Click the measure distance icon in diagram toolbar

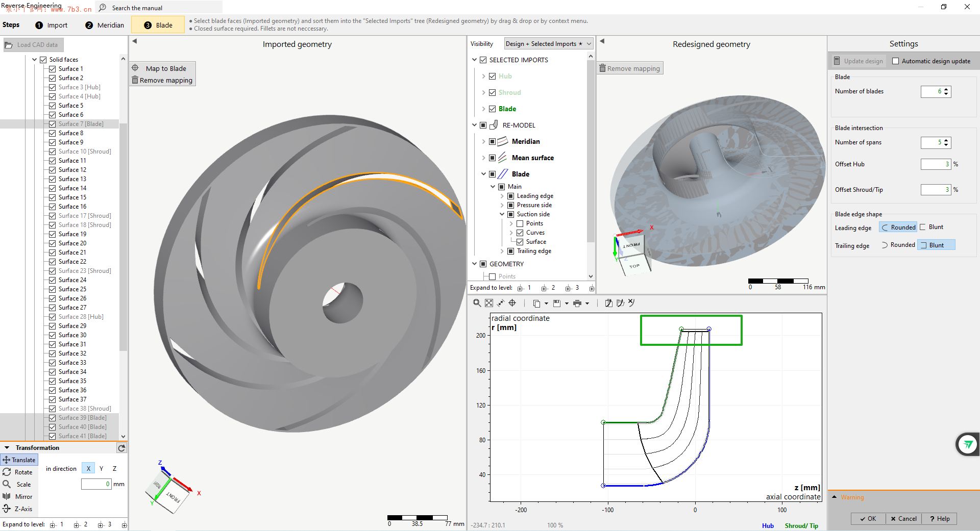click(x=501, y=303)
